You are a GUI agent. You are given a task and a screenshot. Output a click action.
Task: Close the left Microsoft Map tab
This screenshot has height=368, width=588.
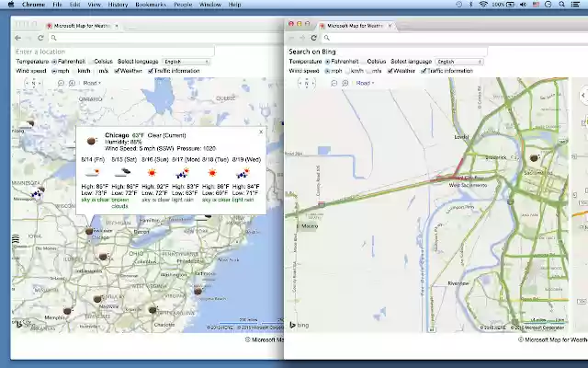(x=117, y=26)
